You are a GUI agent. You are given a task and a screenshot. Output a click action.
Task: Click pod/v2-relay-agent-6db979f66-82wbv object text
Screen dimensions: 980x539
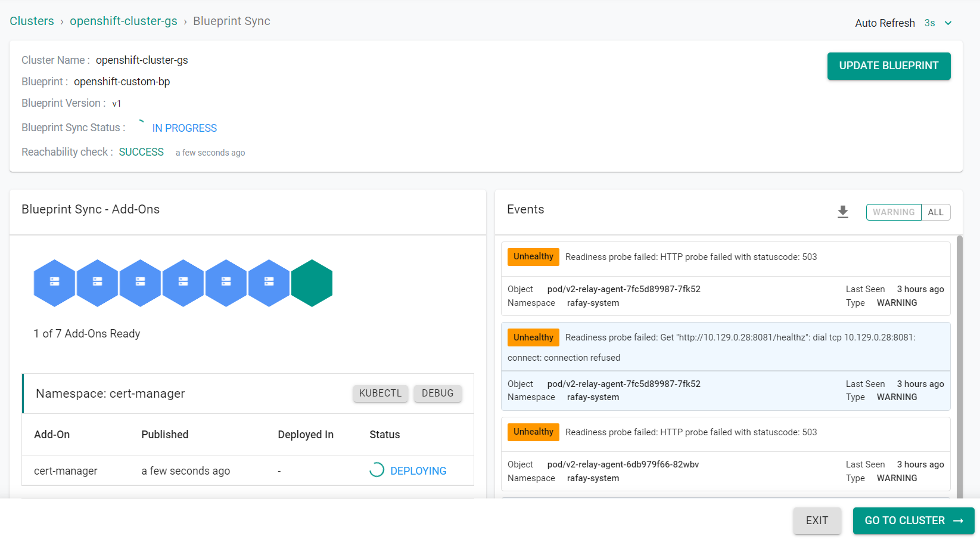(x=623, y=464)
